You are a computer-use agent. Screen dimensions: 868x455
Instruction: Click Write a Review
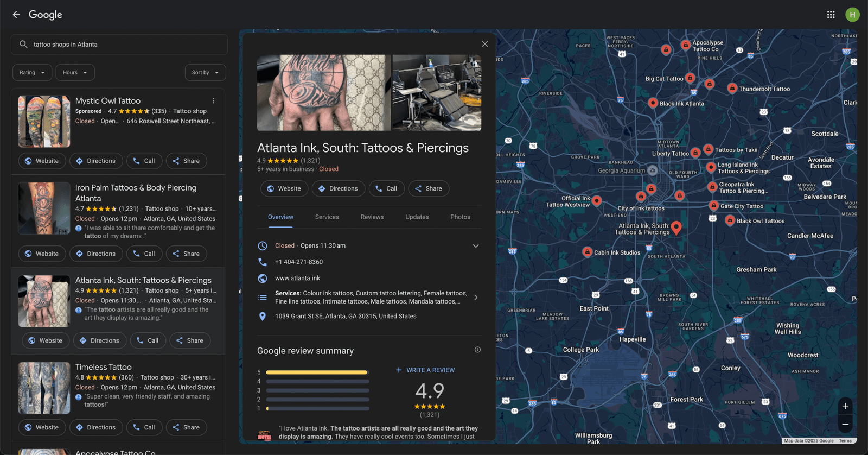(x=425, y=370)
